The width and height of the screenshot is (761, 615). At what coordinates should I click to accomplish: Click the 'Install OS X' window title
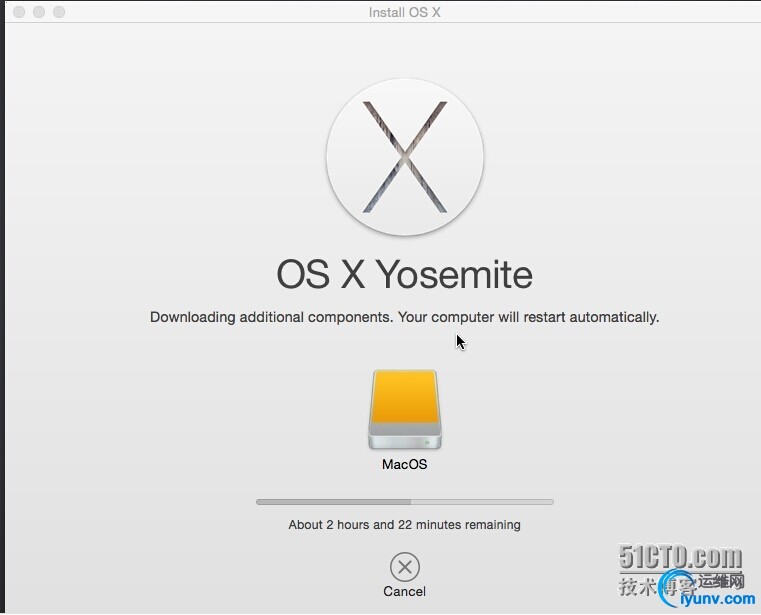click(405, 12)
